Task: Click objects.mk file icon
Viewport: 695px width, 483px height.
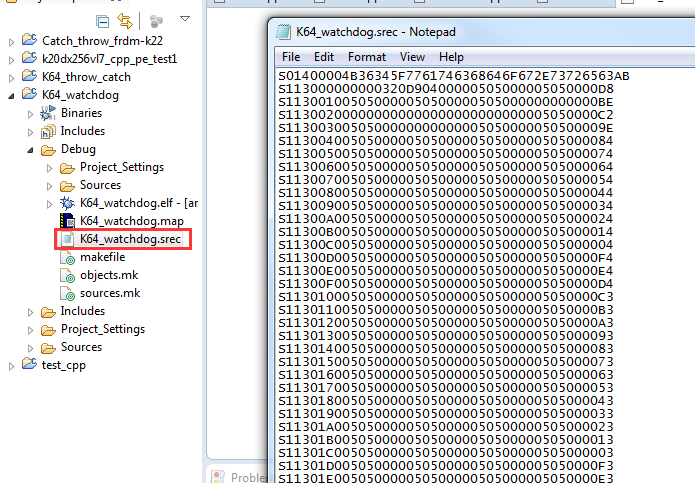Action: 67,275
